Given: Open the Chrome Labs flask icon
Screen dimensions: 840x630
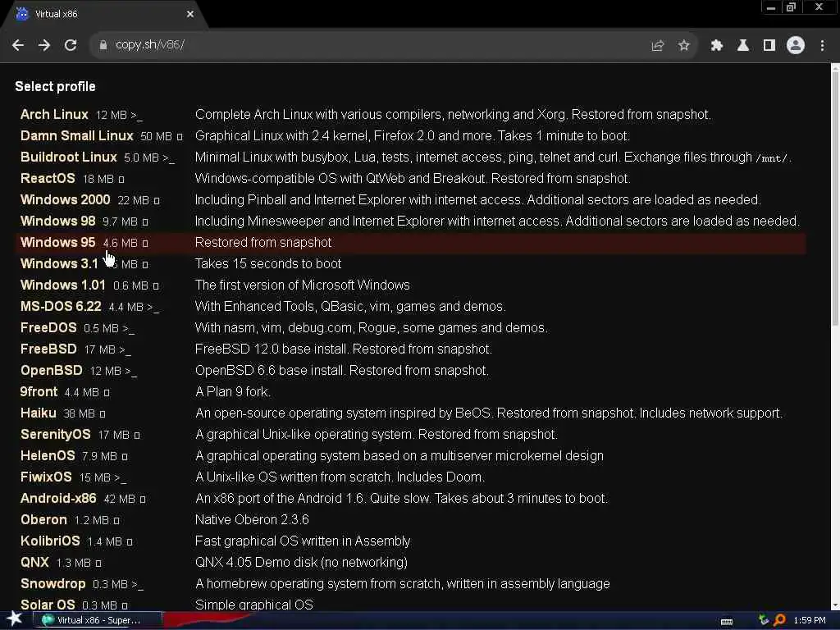Looking at the screenshot, I should (x=743, y=46).
